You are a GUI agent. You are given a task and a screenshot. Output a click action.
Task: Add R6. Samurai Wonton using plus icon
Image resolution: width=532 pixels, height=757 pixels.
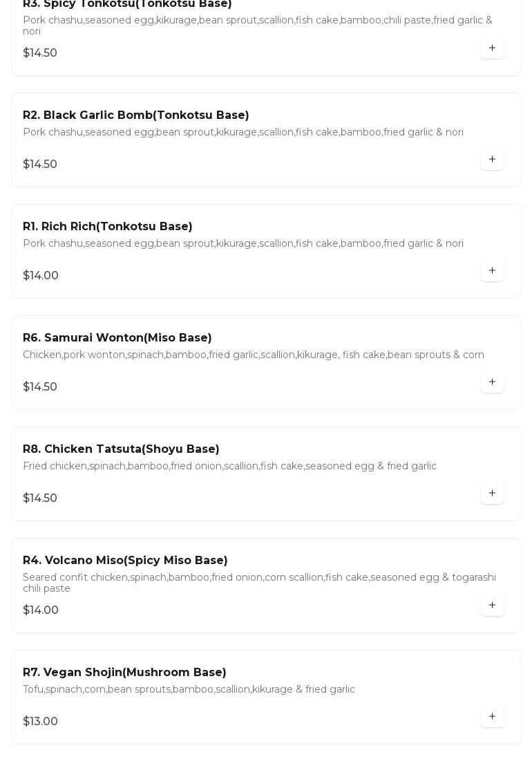point(492,382)
